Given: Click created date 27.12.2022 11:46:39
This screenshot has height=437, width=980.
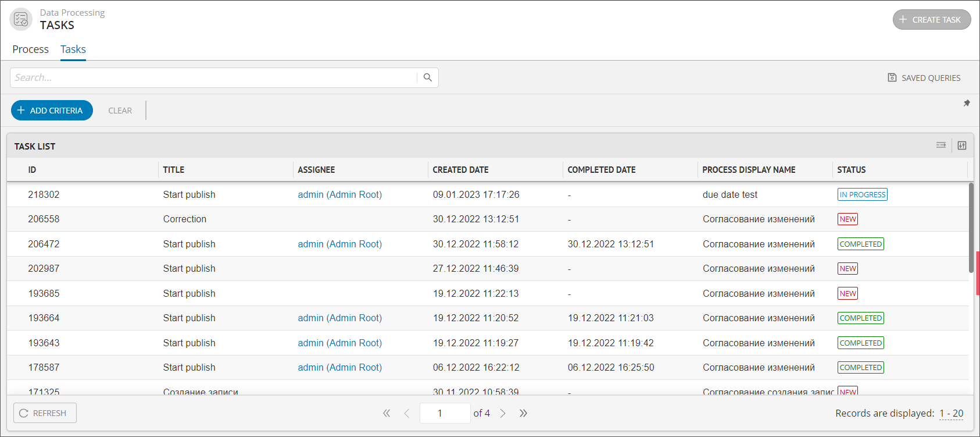Looking at the screenshot, I should click(x=476, y=268).
